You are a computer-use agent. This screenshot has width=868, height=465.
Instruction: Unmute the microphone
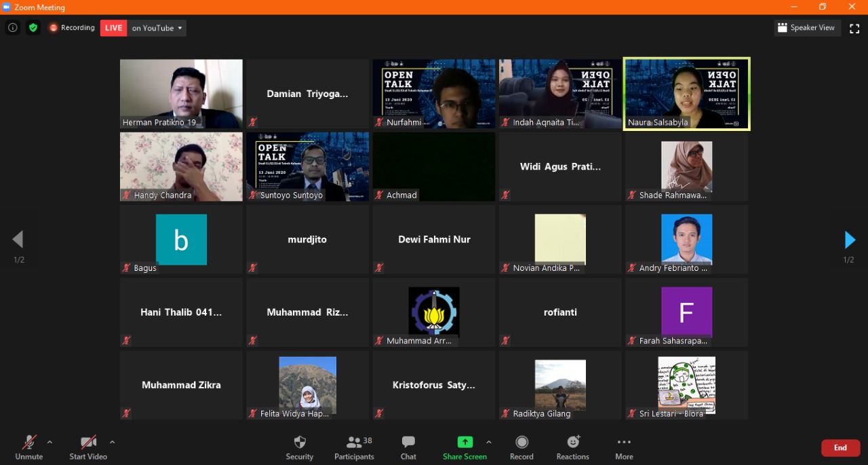coord(29,443)
